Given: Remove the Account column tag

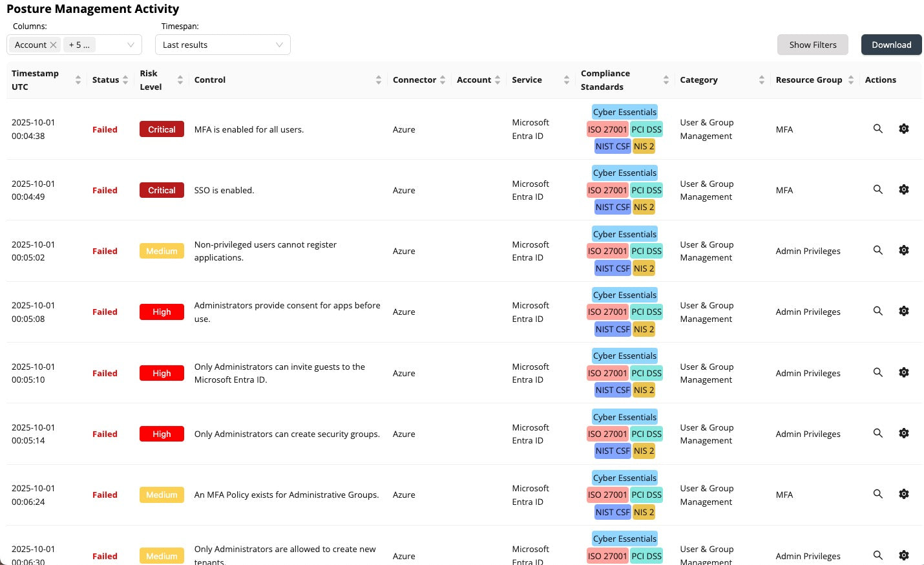Looking at the screenshot, I should (54, 45).
